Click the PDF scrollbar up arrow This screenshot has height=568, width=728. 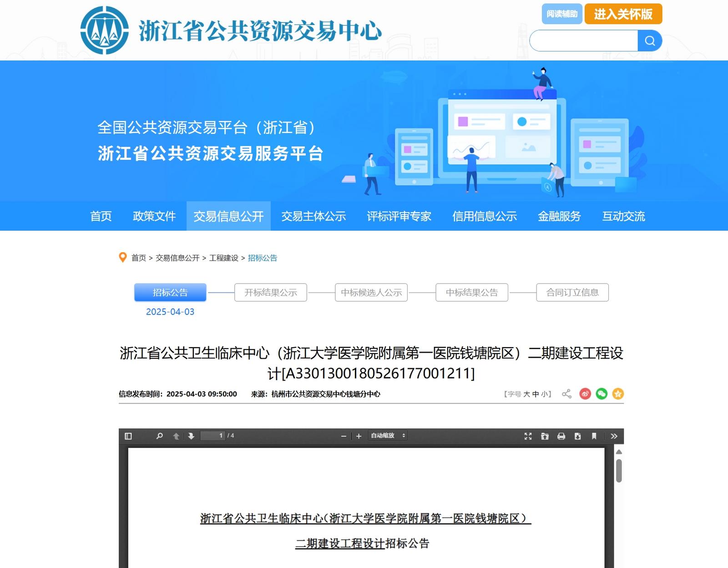coord(619,451)
